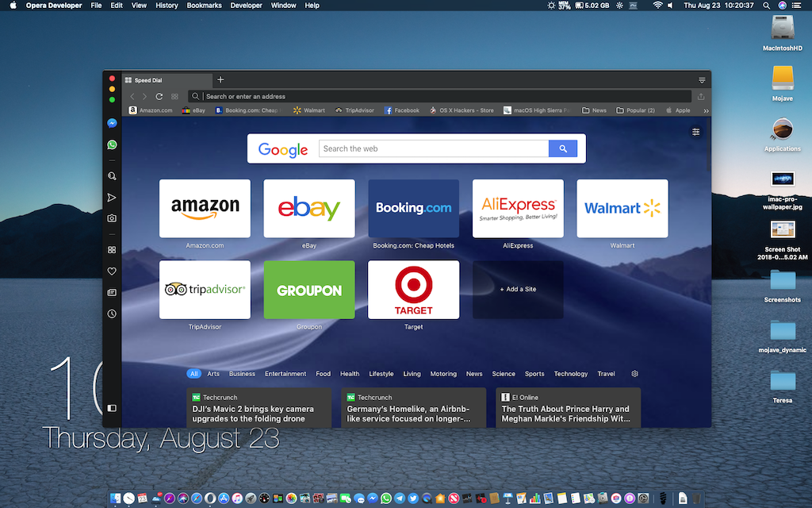
Task: Expand the News bookmarks folder
Action: tap(594, 110)
